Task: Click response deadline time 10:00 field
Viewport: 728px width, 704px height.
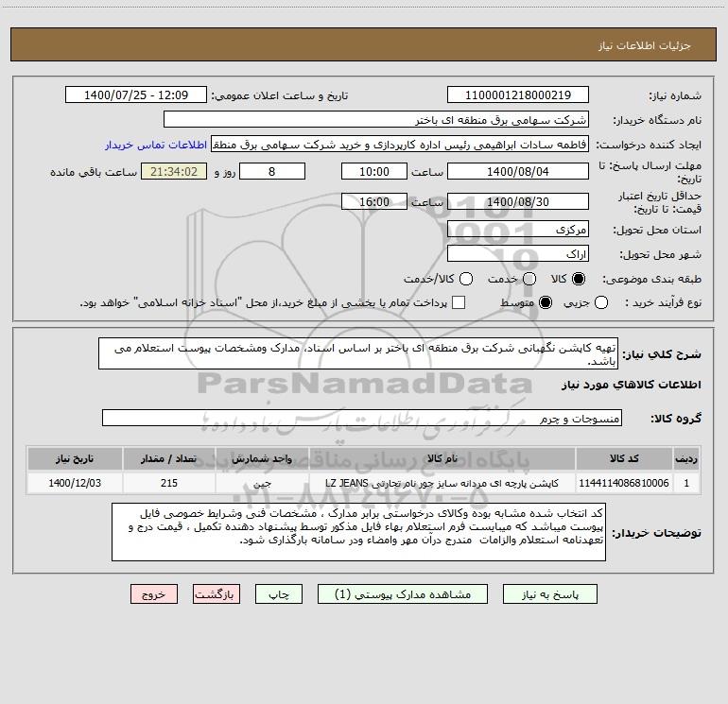Action: coord(374,171)
